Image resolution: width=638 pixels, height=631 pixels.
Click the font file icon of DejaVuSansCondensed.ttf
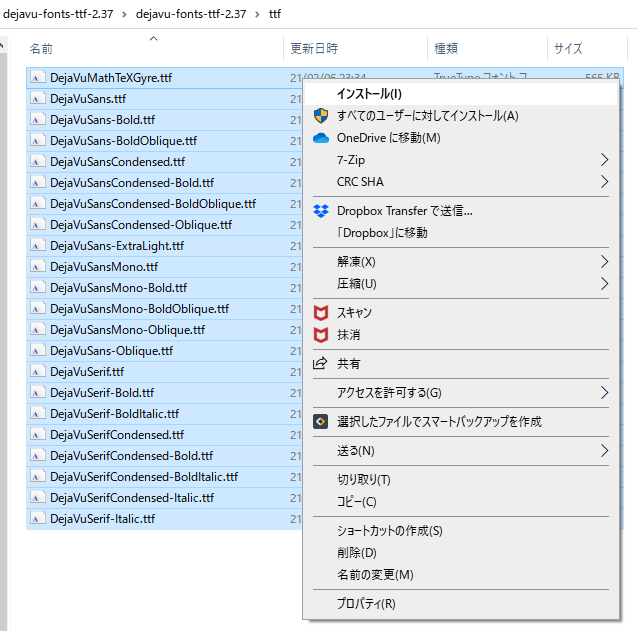[x=37, y=162]
